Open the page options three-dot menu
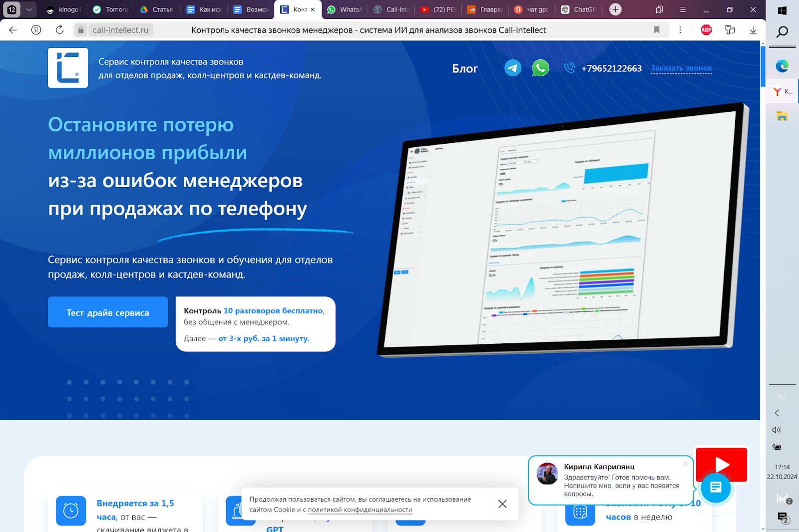 click(x=680, y=30)
